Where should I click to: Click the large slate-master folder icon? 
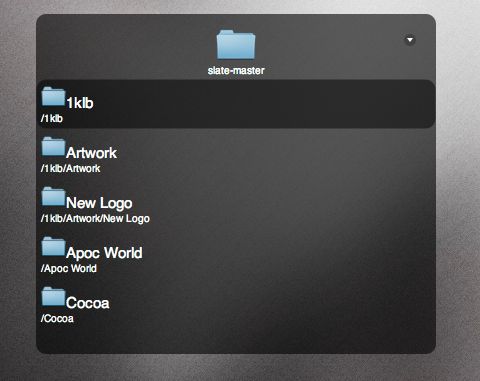click(x=236, y=45)
